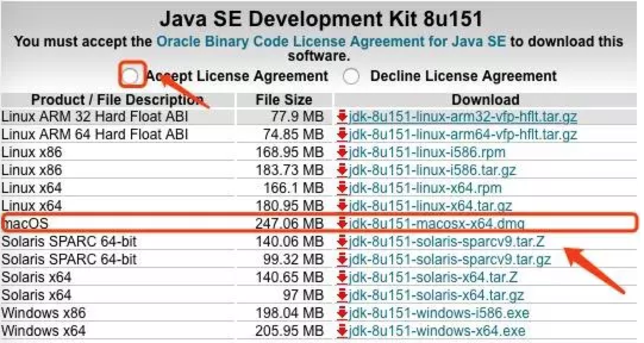Click the 140.06 MB file size cell
The width and height of the screenshot is (644, 343).
coord(284,242)
